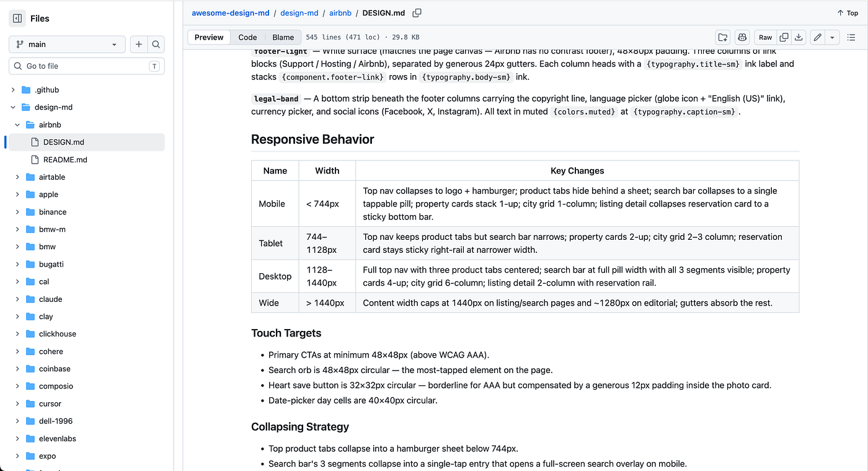The image size is (868, 471).
Task: Click the Mobile cell in the table
Action: 275,204
